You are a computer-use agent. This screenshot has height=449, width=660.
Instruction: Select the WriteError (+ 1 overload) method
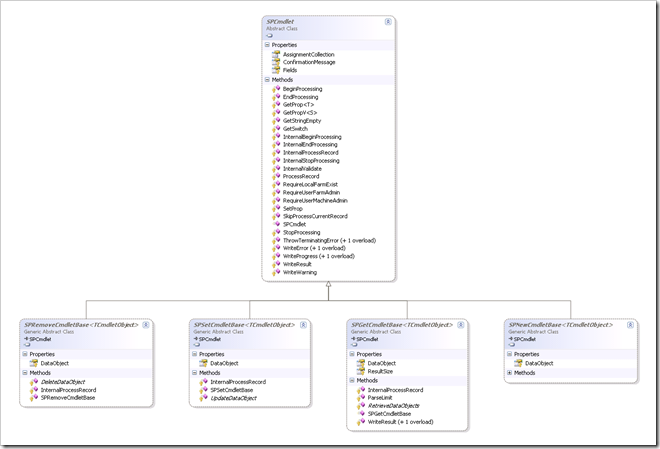tap(314, 248)
